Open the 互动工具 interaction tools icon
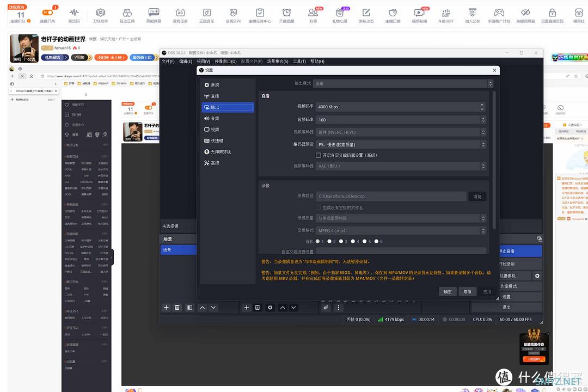The image size is (588, 392). [x=127, y=15]
